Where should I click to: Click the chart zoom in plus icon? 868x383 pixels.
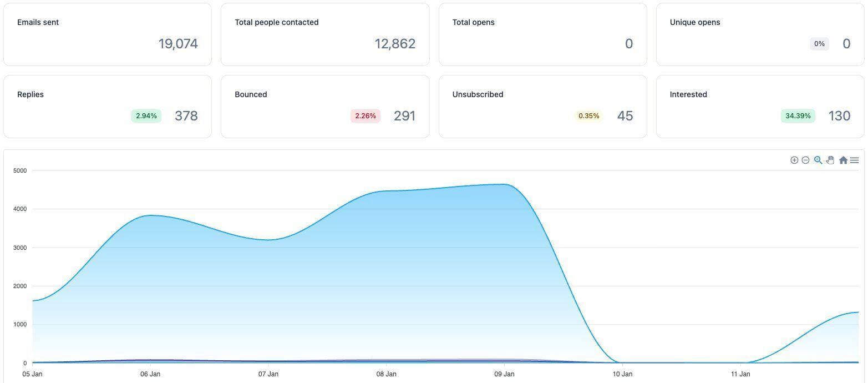(x=794, y=160)
